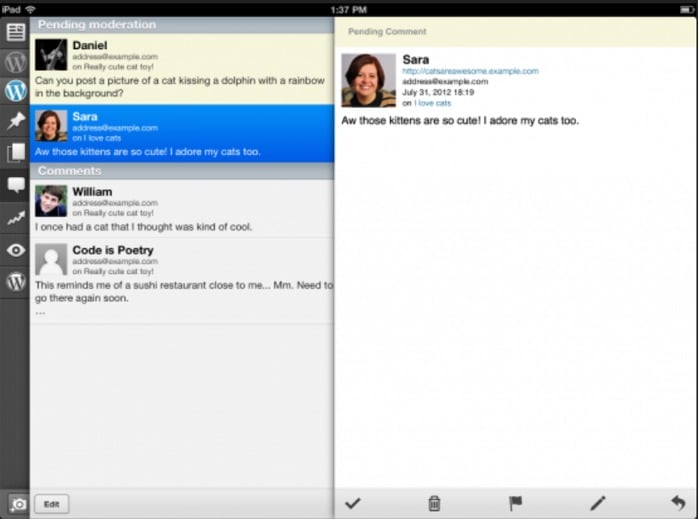The width and height of the screenshot is (699, 519).
Task: Open Stats via the zigzag graph icon
Action: (x=16, y=218)
